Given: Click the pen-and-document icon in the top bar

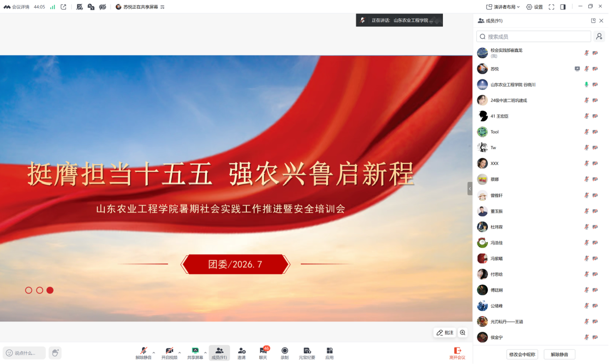Looking at the screenshot, I should [79, 7].
